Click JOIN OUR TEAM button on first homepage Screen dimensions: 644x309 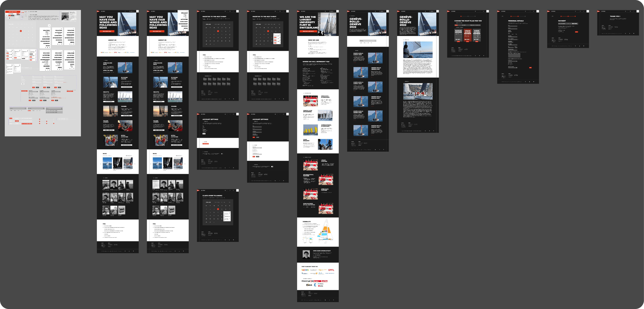click(x=107, y=31)
